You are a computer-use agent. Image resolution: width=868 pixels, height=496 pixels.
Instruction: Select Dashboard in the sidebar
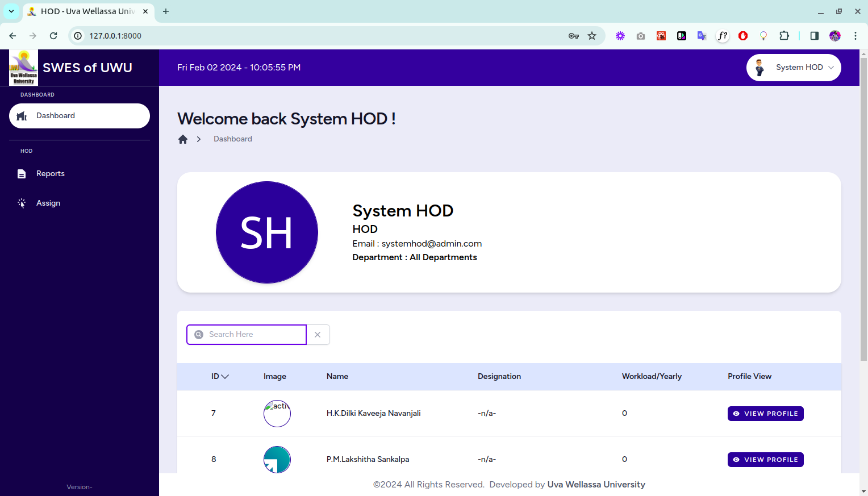(x=80, y=116)
